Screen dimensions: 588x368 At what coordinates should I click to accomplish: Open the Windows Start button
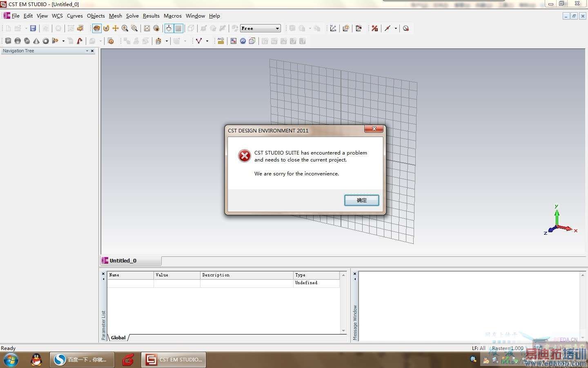11,360
